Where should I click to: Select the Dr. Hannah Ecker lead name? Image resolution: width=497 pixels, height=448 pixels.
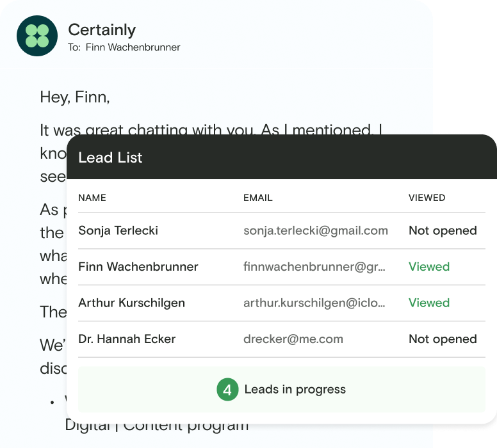coord(127,339)
